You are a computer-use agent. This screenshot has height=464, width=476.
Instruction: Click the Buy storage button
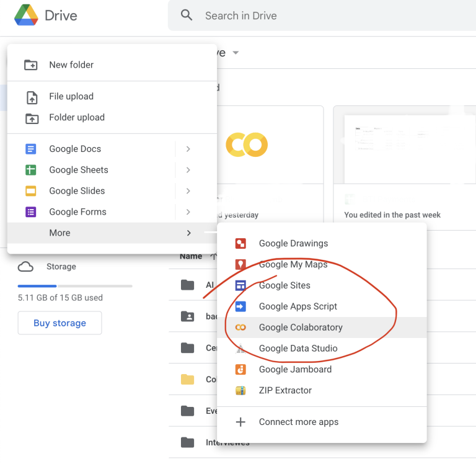(59, 323)
